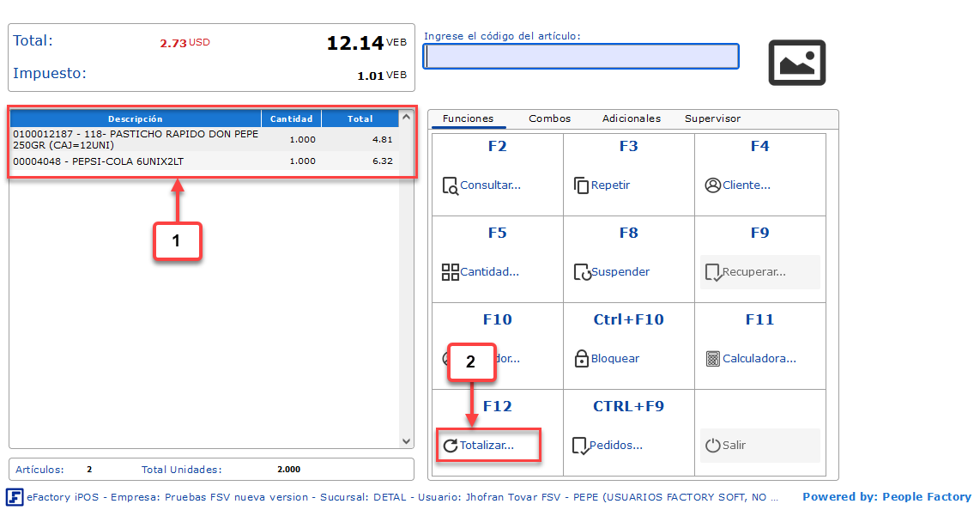980x510 pixels.
Task: Click the Salir power icon
Action: coord(712,446)
